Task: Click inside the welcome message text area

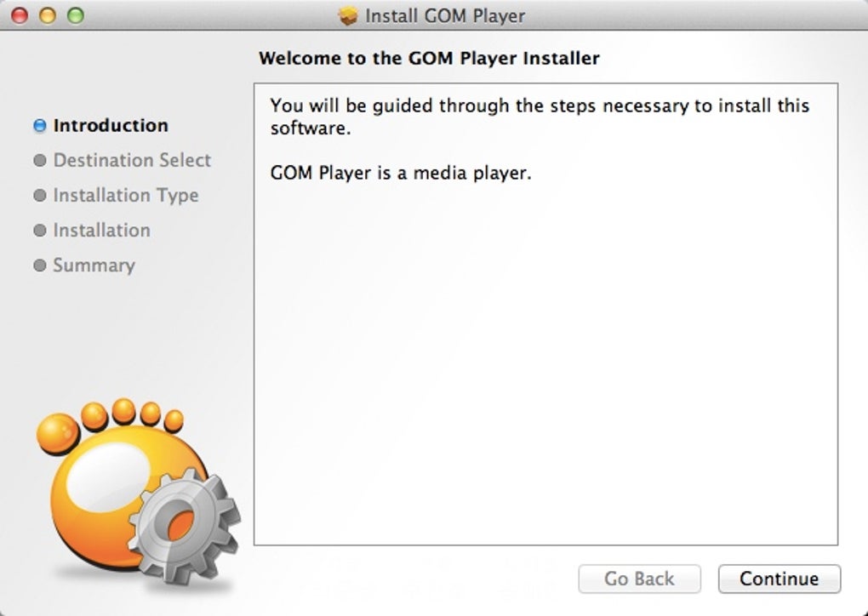Action: [x=545, y=340]
